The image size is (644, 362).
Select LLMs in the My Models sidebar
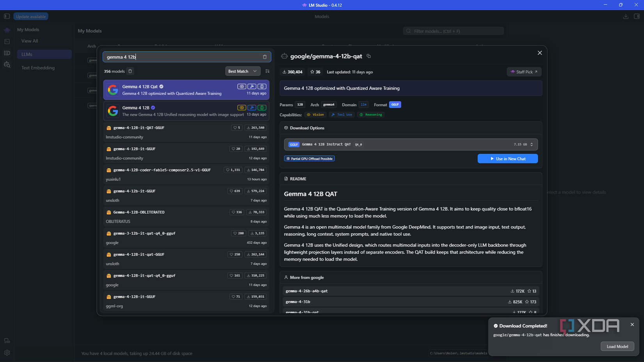pos(44,54)
